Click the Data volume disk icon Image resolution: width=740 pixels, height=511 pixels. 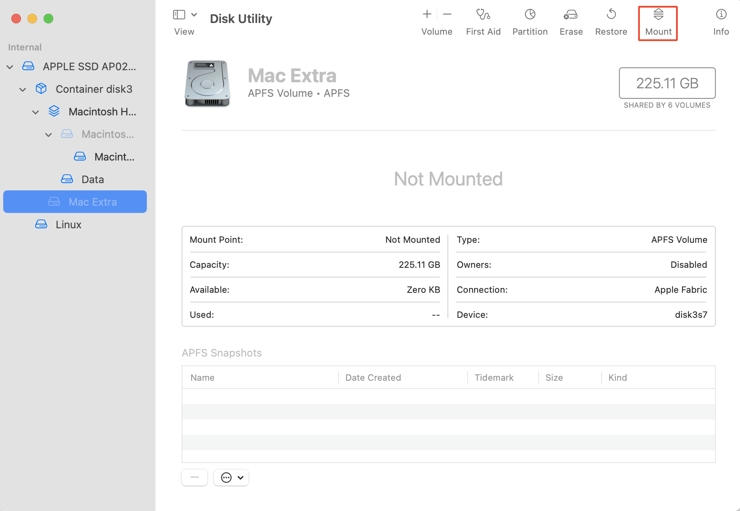pos(67,179)
